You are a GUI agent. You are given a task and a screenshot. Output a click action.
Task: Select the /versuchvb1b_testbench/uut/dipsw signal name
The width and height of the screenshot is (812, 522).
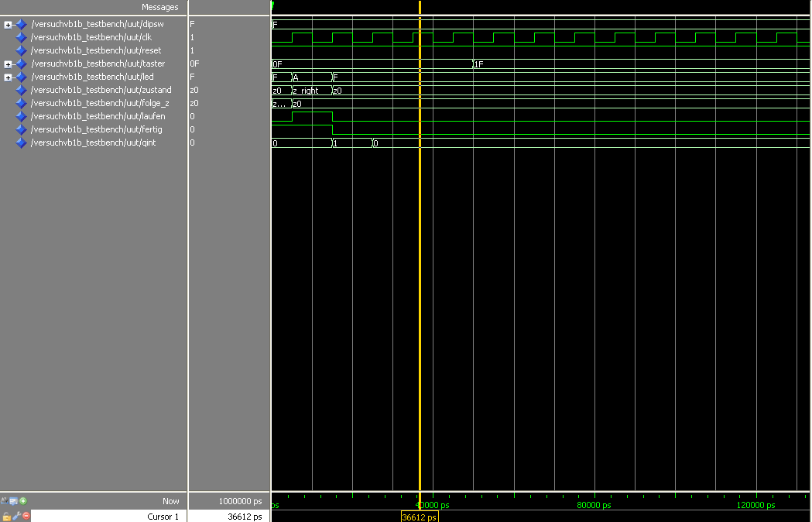tap(98, 24)
